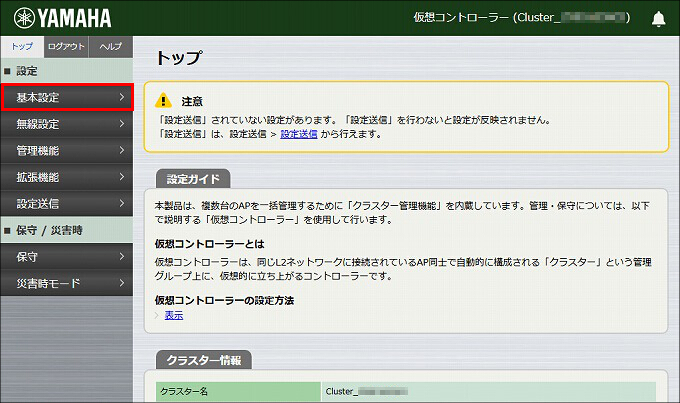Click the Cluster_ name value cell
Screen dimensions: 680x403
488,391
